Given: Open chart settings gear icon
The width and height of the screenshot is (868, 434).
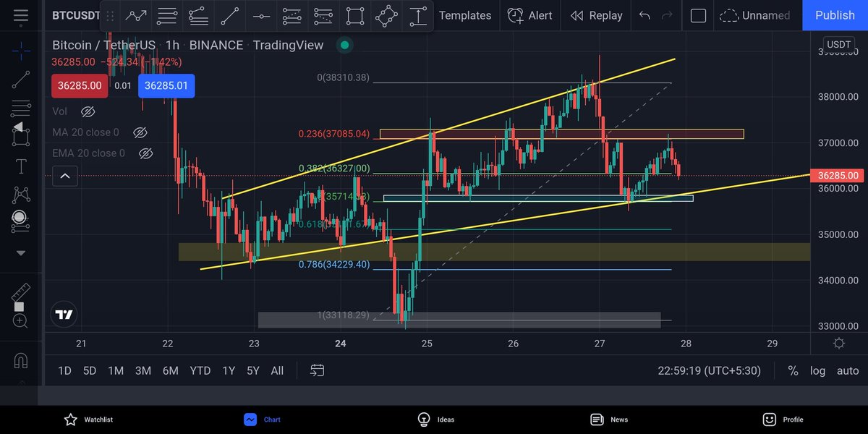Looking at the screenshot, I should click(x=838, y=344).
